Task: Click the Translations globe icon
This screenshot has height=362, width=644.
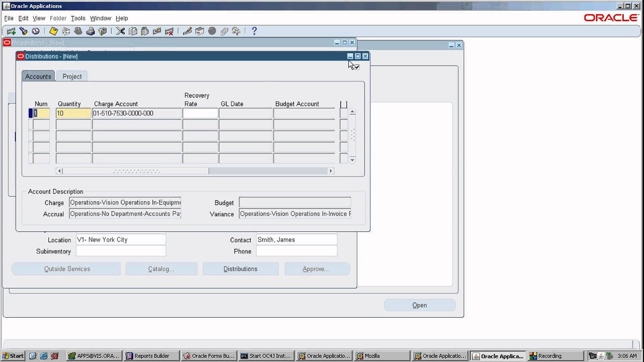Action: 212,31
